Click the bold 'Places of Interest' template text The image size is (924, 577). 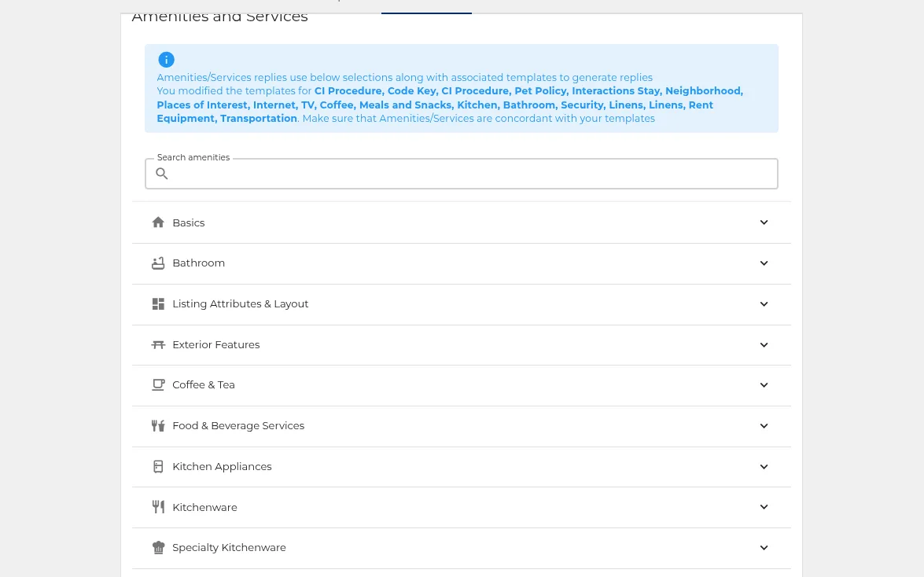click(x=202, y=105)
